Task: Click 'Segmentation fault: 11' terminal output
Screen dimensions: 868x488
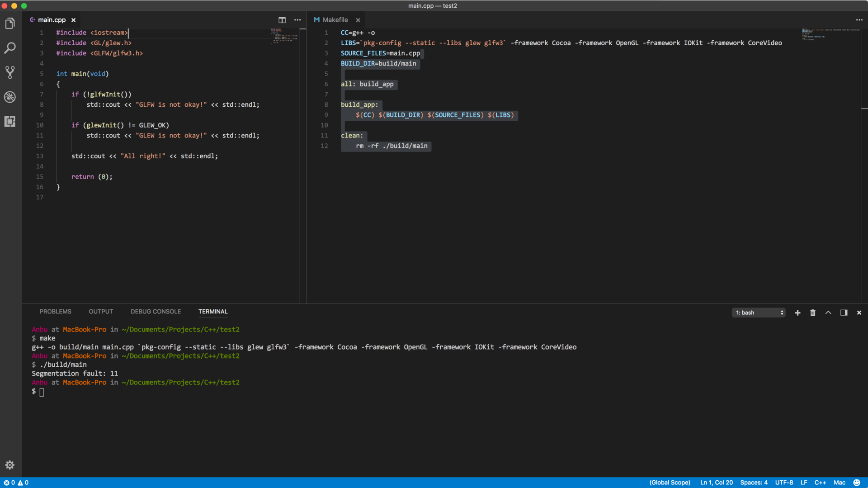Action: coord(75,374)
